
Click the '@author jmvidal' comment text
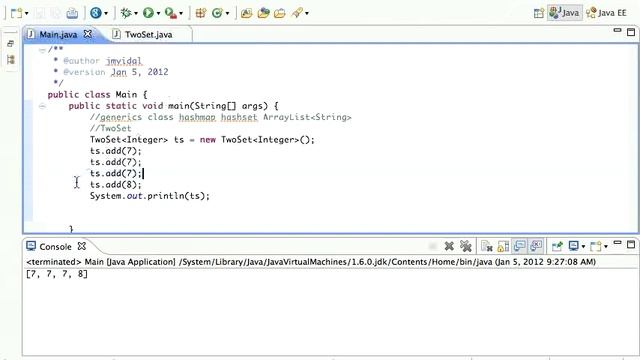point(102,61)
